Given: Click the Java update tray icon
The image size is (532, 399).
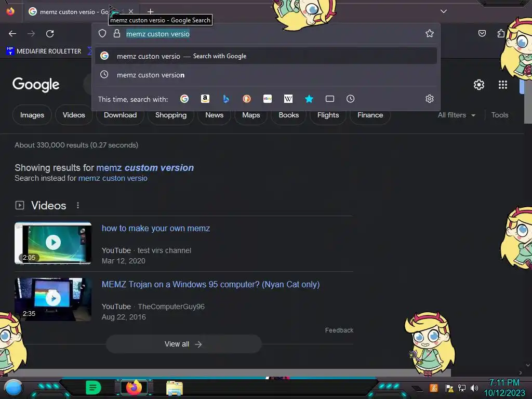Looking at the screenshot, I should [x=434, y=388].
